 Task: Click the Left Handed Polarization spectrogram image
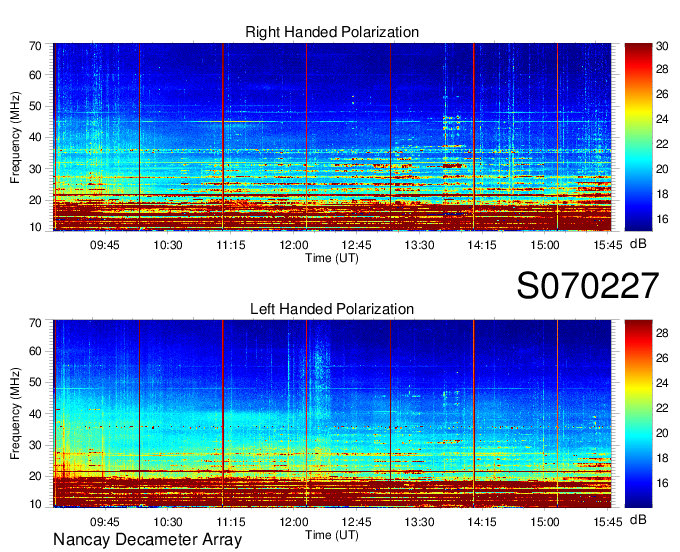coord(332,414)
